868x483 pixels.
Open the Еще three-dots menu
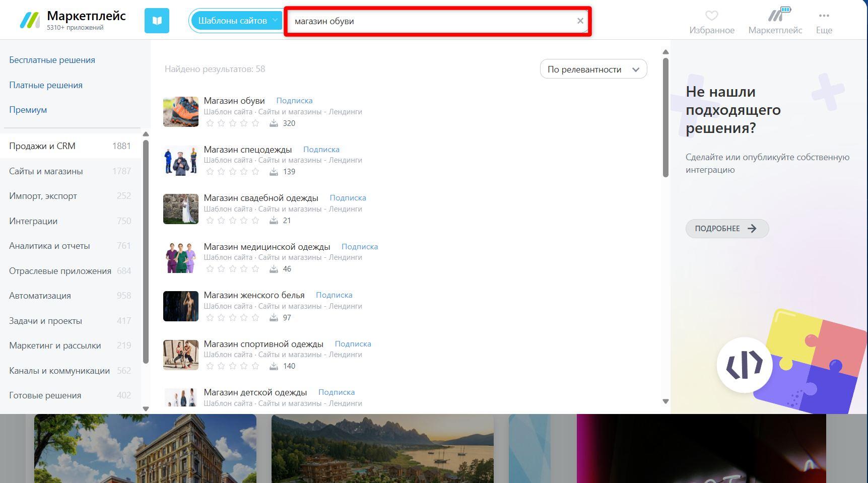tap(824, 16)
